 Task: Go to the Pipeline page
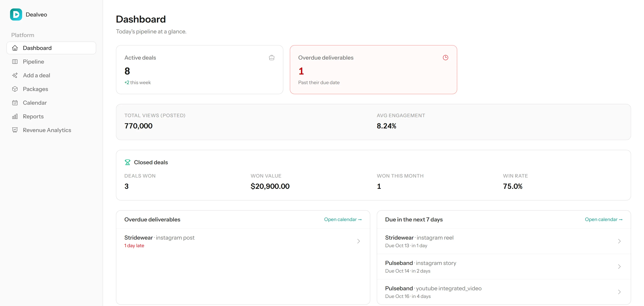tap(51, 61)
